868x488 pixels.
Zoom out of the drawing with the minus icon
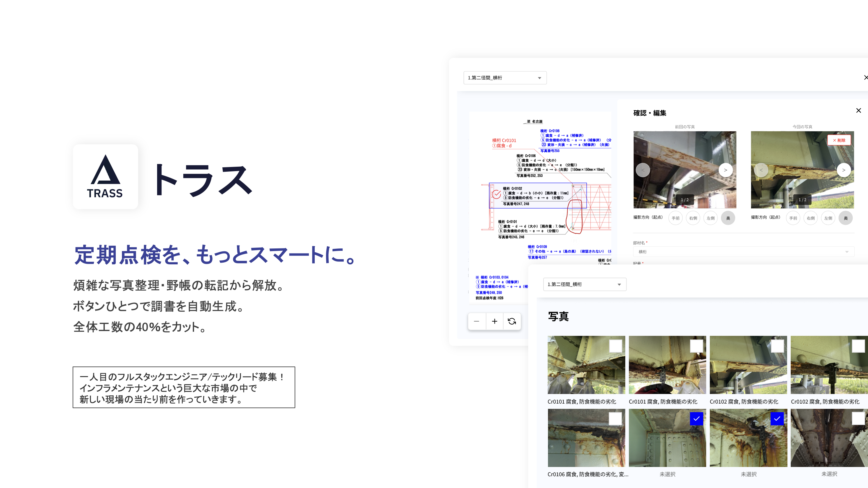click(x=477, y=321)
